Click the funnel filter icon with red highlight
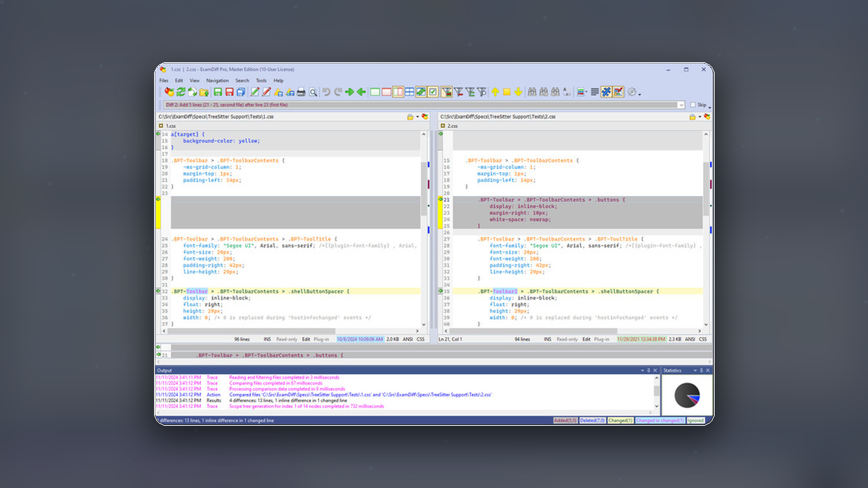The image size is (868, 488). (447, 92)
